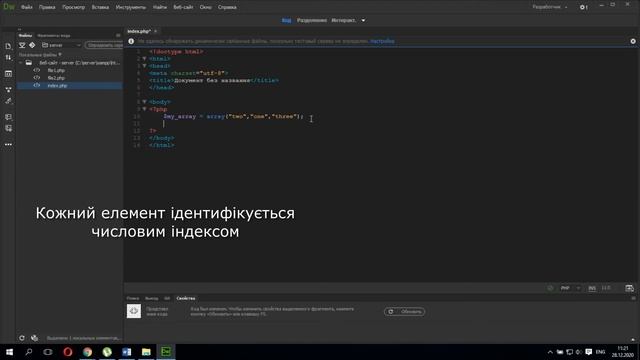Collapse the server site root folder
This screenshot has height=360, width=640.
21,63
